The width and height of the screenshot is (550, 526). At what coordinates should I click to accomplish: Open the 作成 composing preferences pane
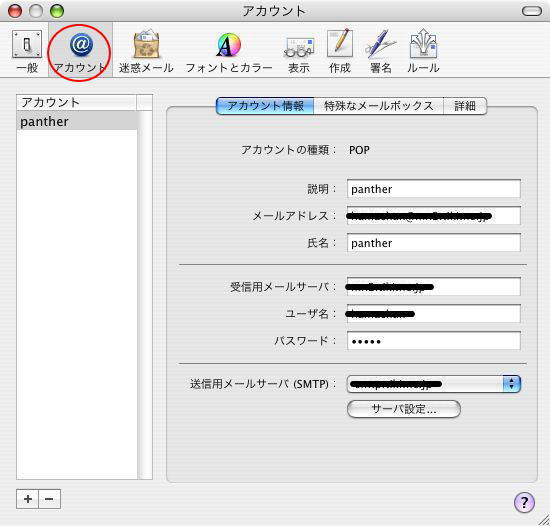[340, 51]
